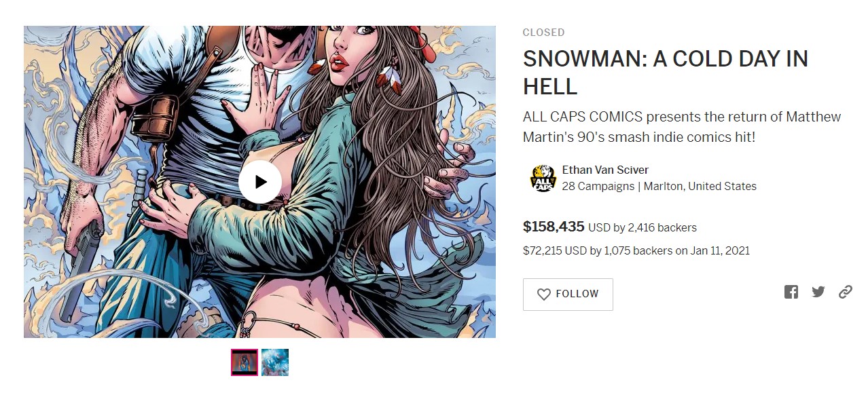View the 28 Campaigns link
This screenshot has height=395, width=868.
(x=598, y=186)
